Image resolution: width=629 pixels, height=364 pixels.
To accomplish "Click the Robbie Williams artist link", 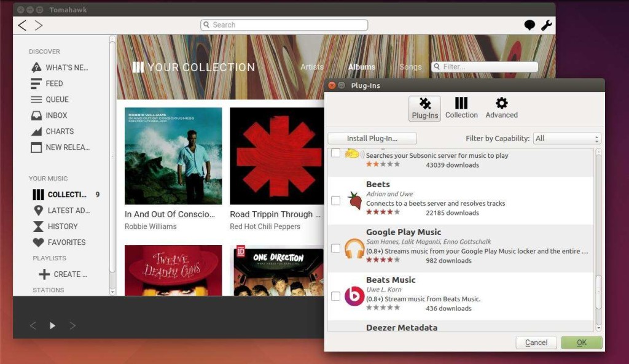I will coord(150,227).
